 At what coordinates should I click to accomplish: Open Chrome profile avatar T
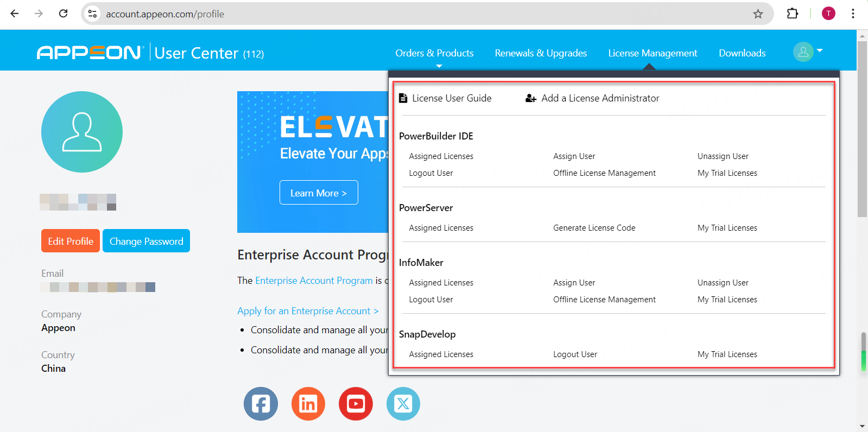click(x=828, y=14)
